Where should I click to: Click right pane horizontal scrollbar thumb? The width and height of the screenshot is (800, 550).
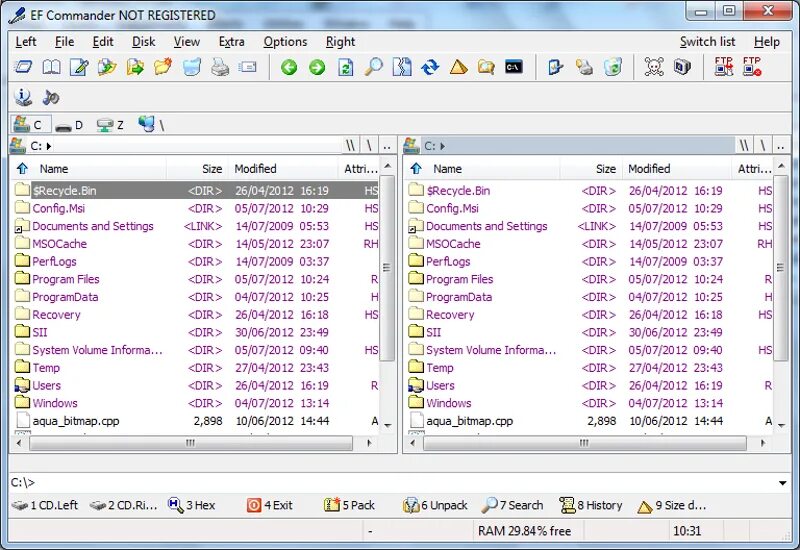pos(585,443)
